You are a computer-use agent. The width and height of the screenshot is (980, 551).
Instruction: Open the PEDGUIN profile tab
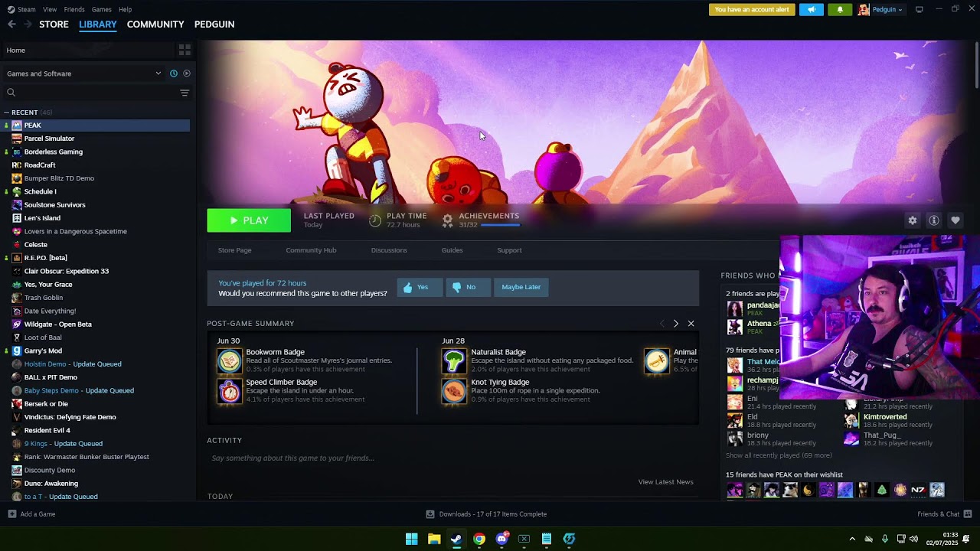coord(214,24)
